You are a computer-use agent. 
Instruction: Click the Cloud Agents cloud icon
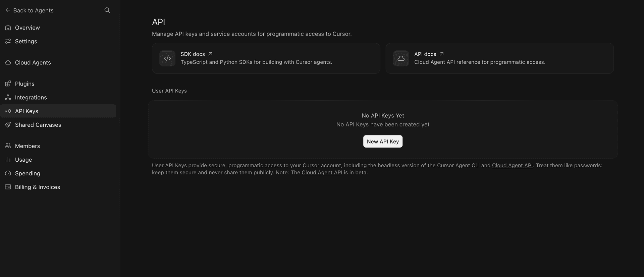pyautogui.click(x=8, y=62)
